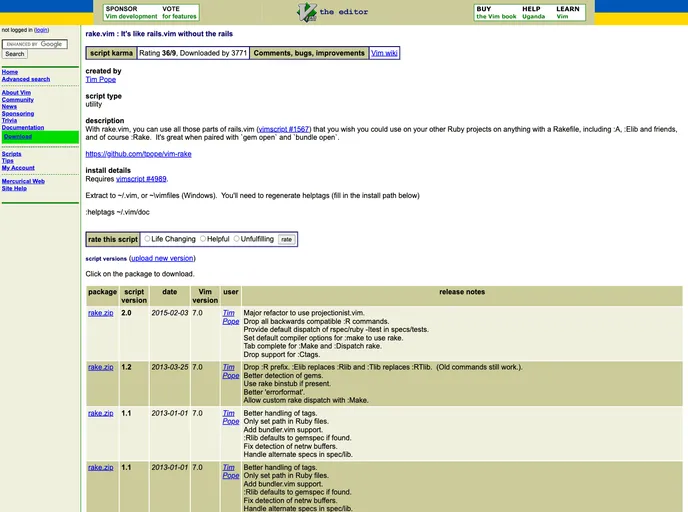Viewport: 688px width, 512px height.
Task: Open Tim Pope link in version 1.2 row
Action: click(x=230, y=371)
